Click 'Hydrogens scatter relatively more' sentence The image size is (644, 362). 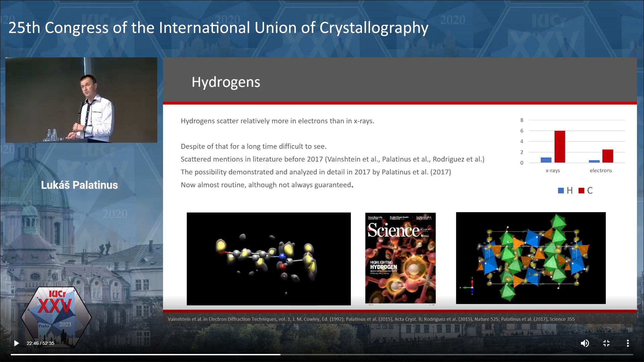coord(277,121)
